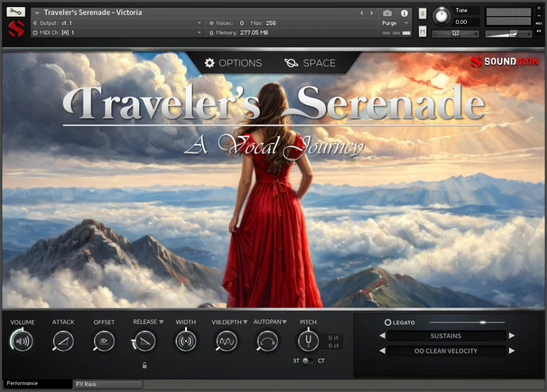The image size is (547, 392).
Task: Click the Autopan L/R knob
Action: pos(267,341)
